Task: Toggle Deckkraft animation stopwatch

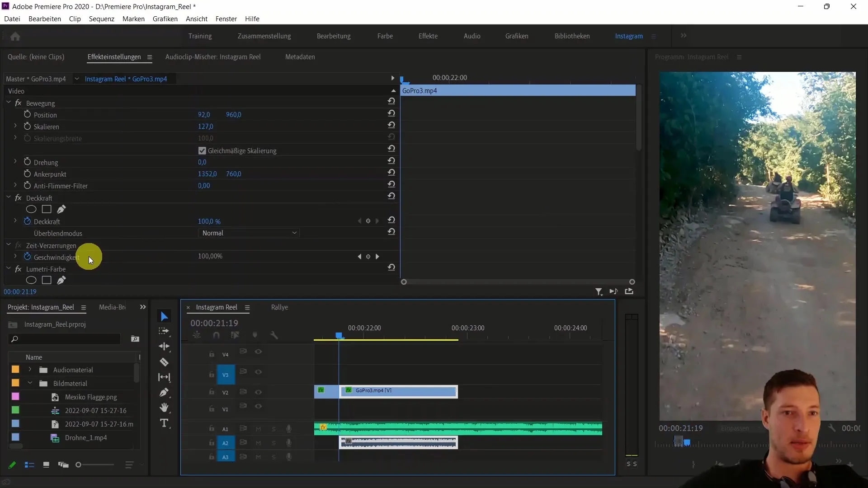Action: pyautogui.click(x=27, y=221)
